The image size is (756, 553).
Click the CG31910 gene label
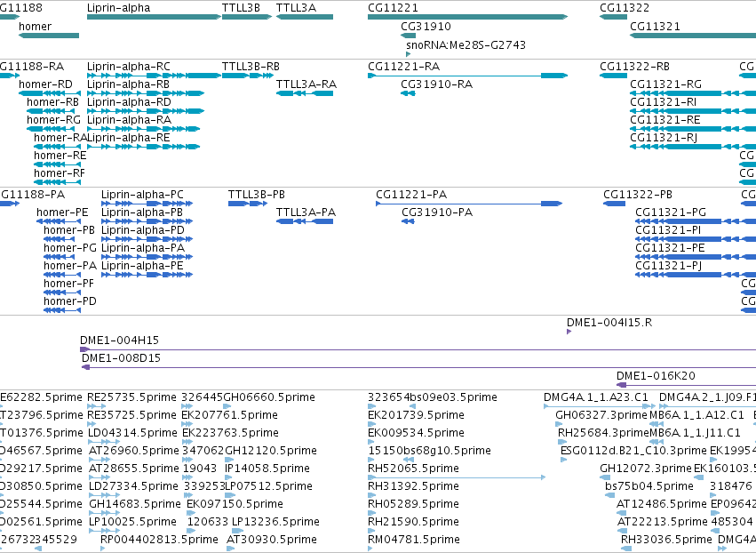pos(426,26)
